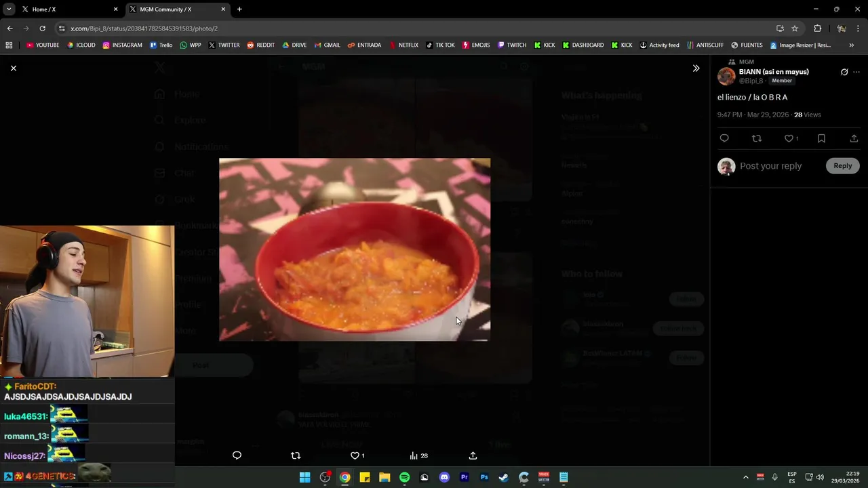Open the apps grid in bookmarks bar
The image size is (868, 488).
(9, 45)
